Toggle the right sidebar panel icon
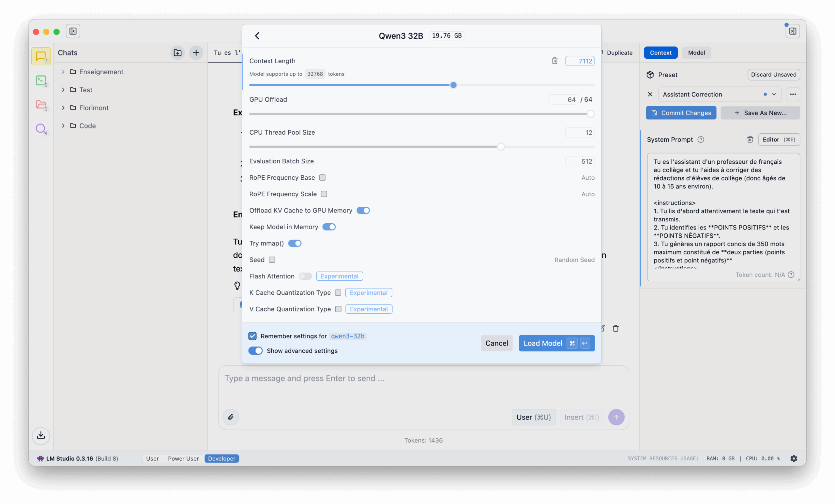The image size is (835, 504). 793,31
